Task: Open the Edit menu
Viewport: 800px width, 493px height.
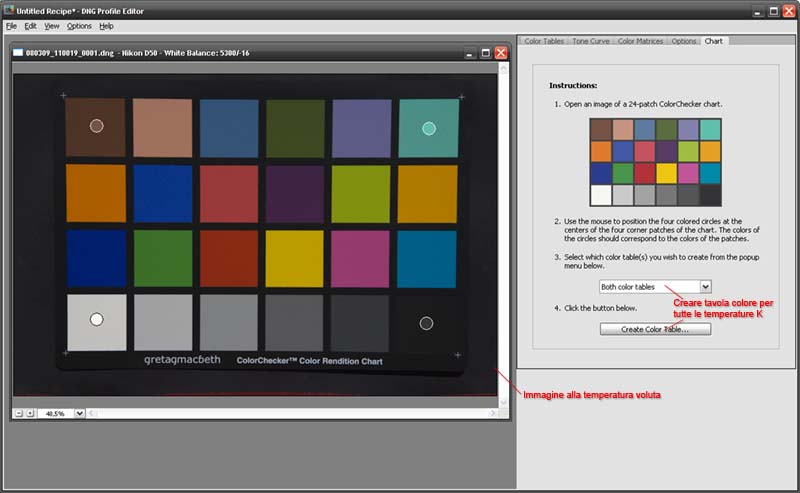Action: (31, 26)
